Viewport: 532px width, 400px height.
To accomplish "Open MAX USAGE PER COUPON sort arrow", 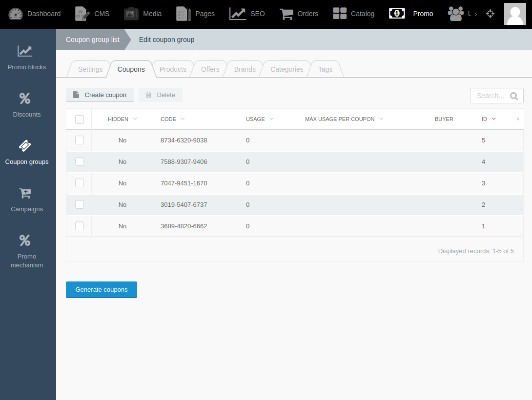I will [x=381, y=119].
